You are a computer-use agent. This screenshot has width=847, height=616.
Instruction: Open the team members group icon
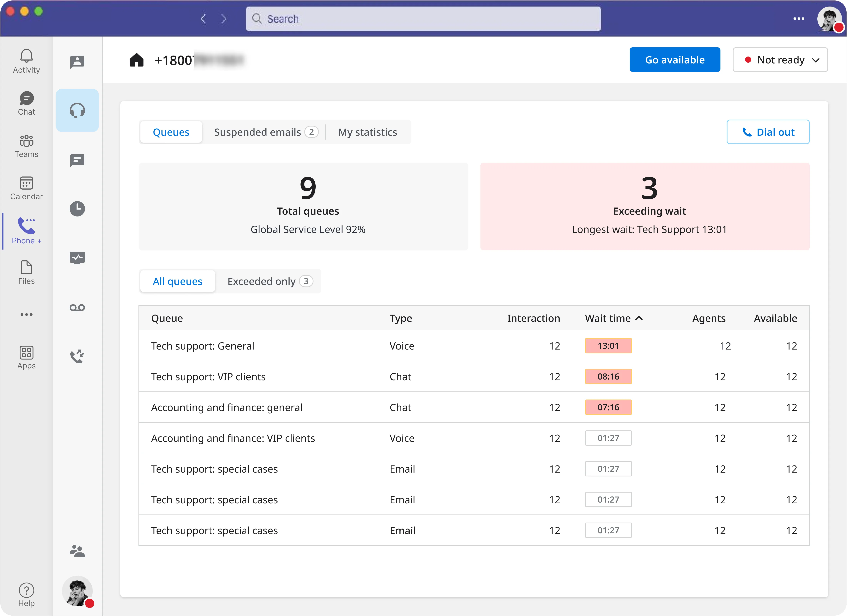pyautogui.click(x=77, y=551)
